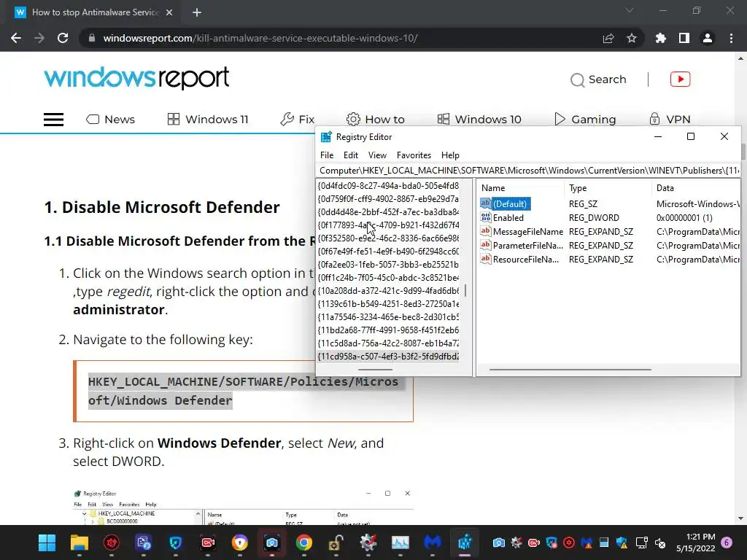Select key {0d4fdc09-8c27-494a-bda0...}
Viewport: 747px width, 560px height.
pos(388,186)
